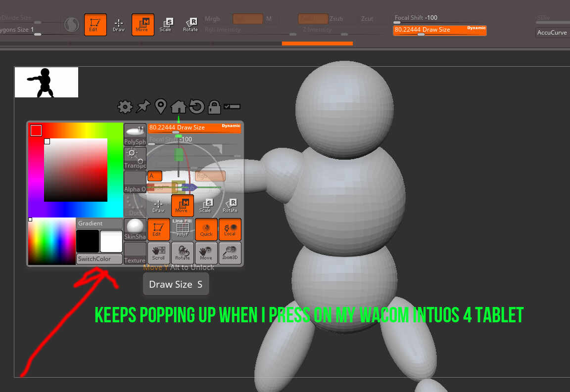The width and height of the screenshot is (570, 392).
Task: Reset the gizmo orientation with the circular arrow
Action: coord(196,106)
